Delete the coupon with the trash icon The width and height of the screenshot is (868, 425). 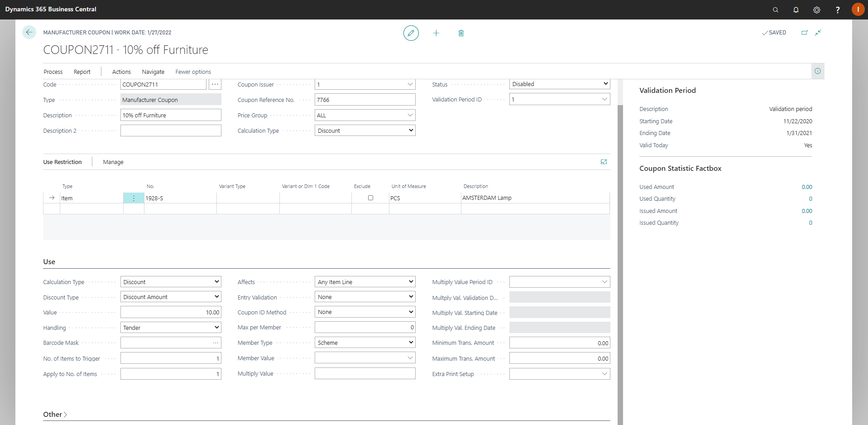coord(461,33)
